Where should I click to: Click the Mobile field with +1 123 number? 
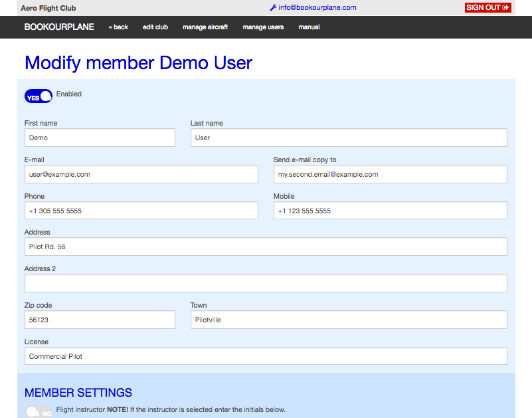point(390,211)
